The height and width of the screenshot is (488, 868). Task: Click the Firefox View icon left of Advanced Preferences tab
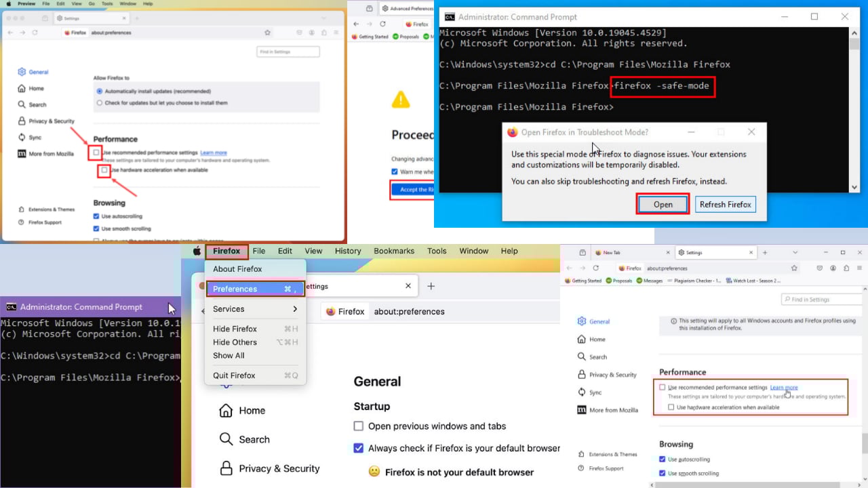[370, 9]
